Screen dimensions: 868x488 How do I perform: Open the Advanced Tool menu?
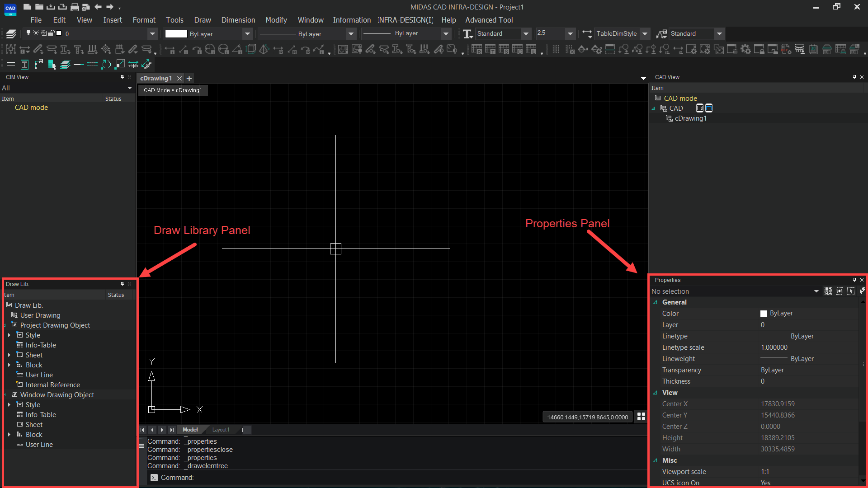click(x=489, y=20)
